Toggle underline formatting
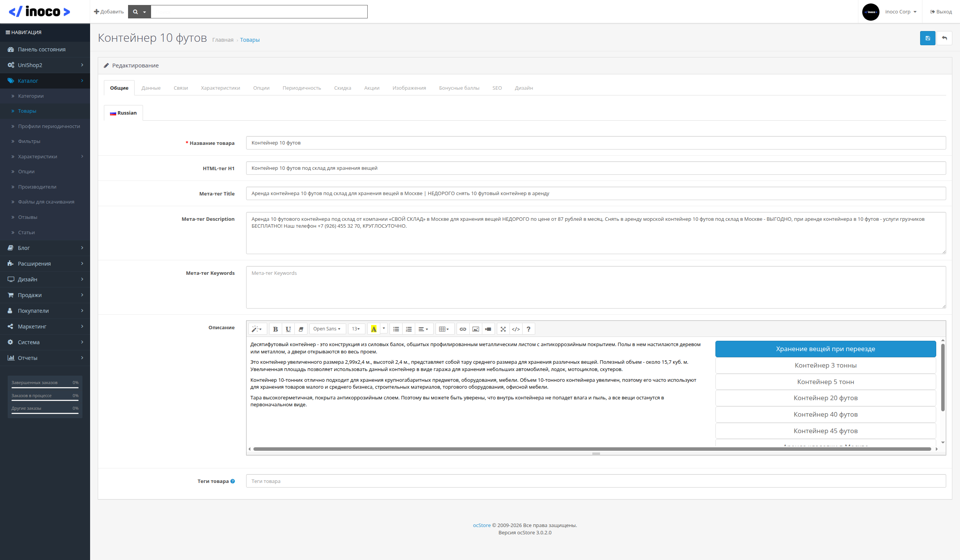 pyautogui.click(x=288, y=329)
